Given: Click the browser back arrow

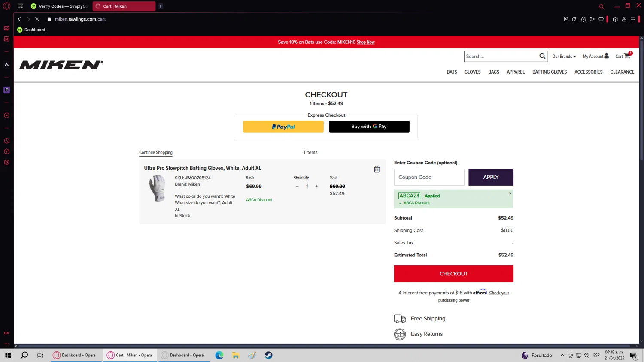Looking at the screenshot, I should (x=19, y=19).
